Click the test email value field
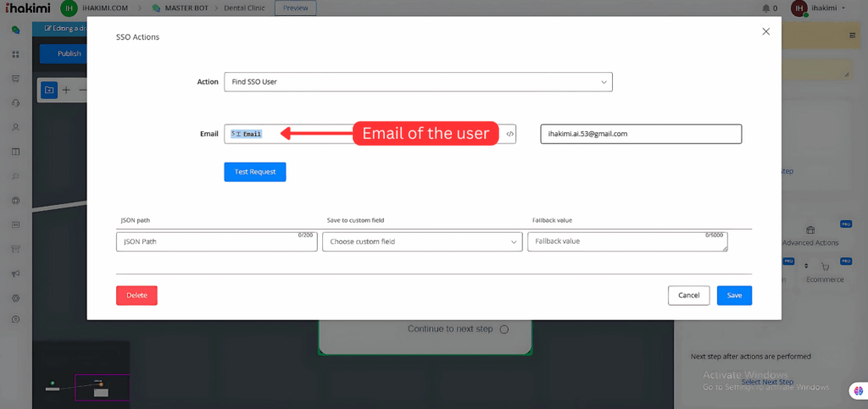 (641, 134)
